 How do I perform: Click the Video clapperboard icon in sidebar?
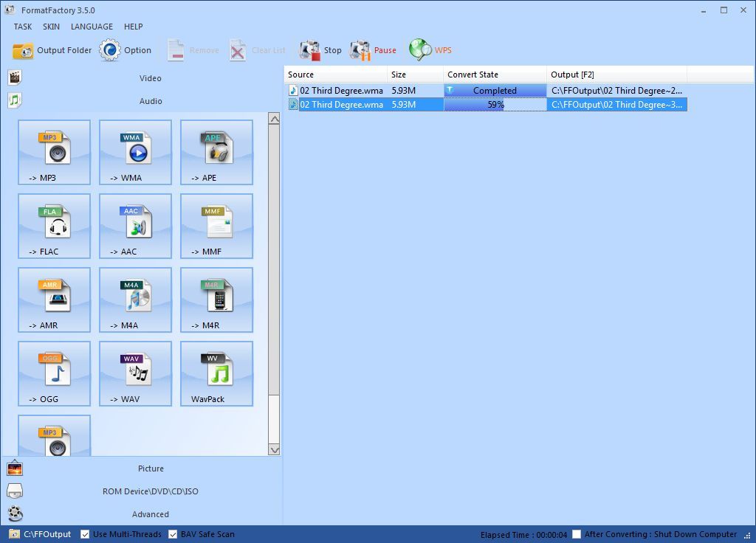pos(15,77)
